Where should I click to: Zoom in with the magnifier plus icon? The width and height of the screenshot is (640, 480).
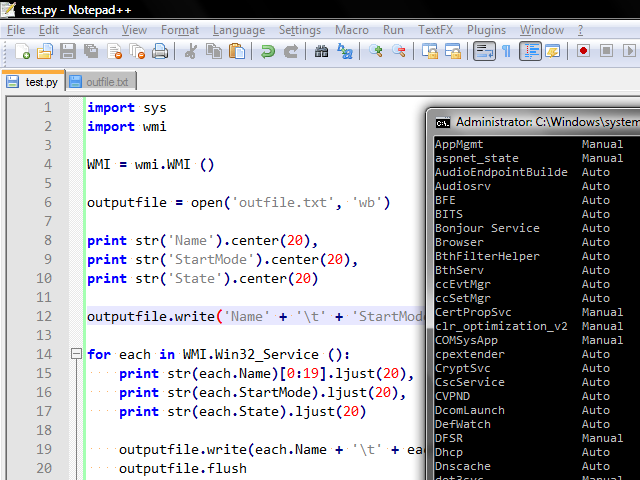[x=376, y=51]
